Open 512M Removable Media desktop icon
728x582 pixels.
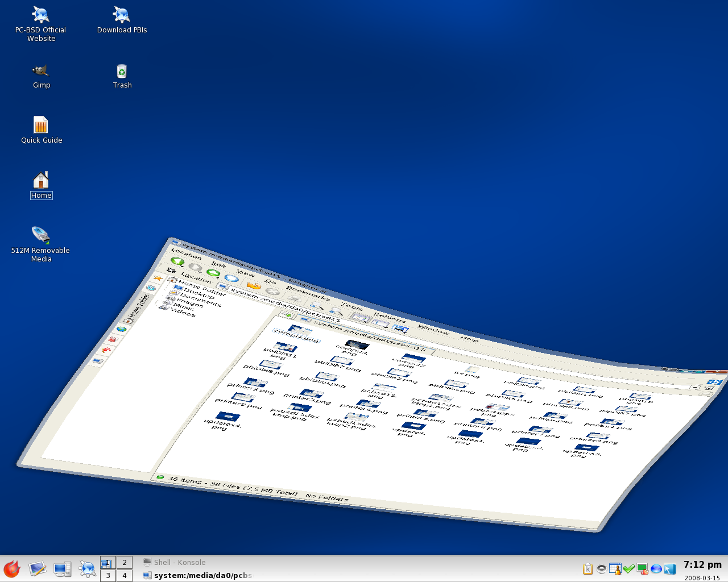(40, 244)
